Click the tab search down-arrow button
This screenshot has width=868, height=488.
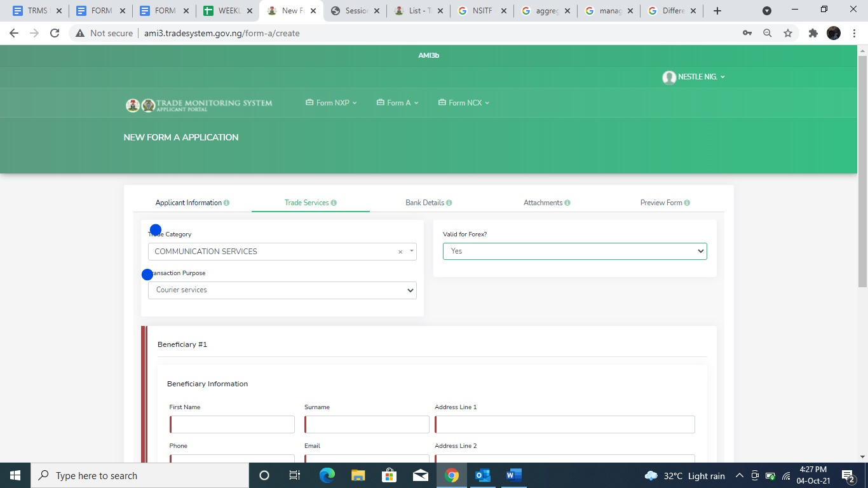767,11
